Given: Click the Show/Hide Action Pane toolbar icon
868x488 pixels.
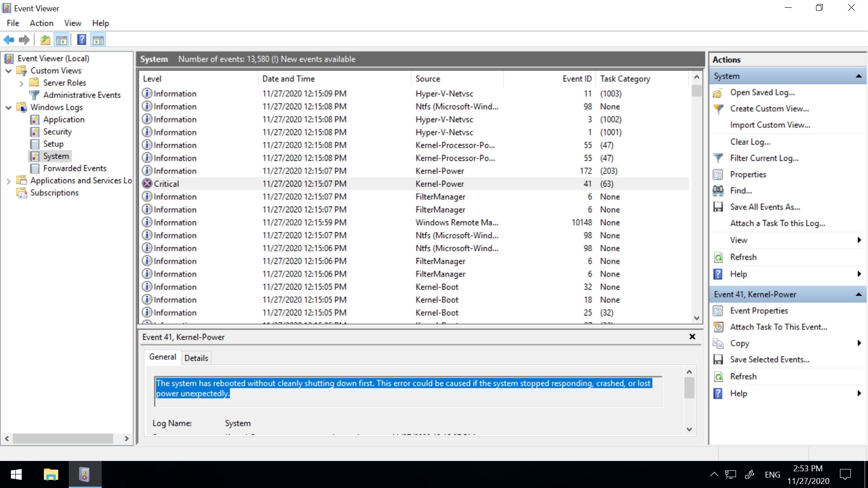Looking at the screenshot, I should coord(98,40).
